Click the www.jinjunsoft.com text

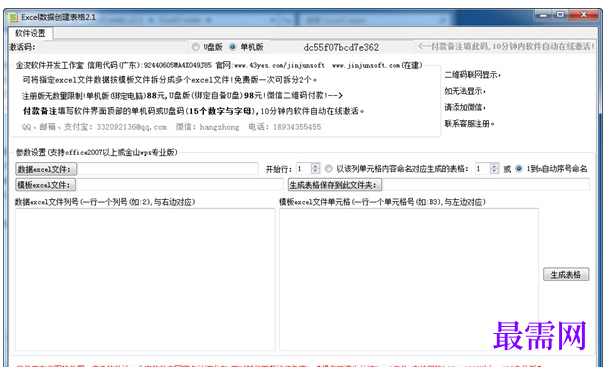click(366, 66)
